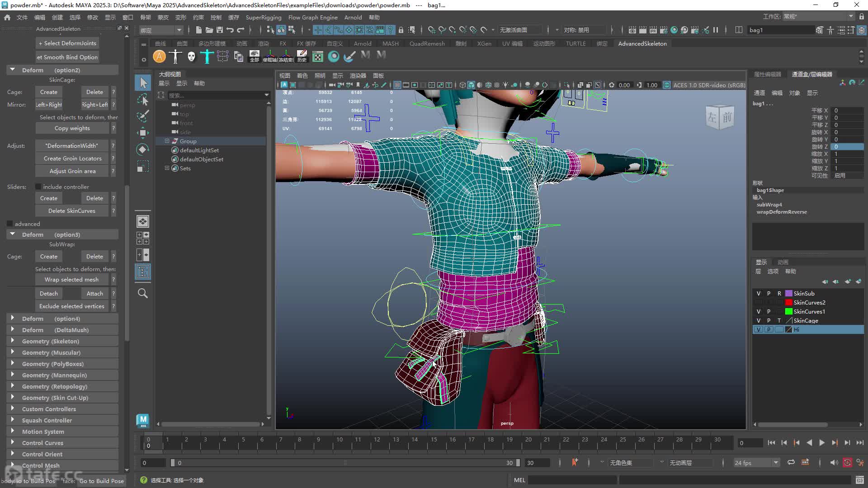The width and height of the screenshot is (868, 488).
Task: Open the search magnifier icon in toolbox
Action: click(x=143, y=293)
